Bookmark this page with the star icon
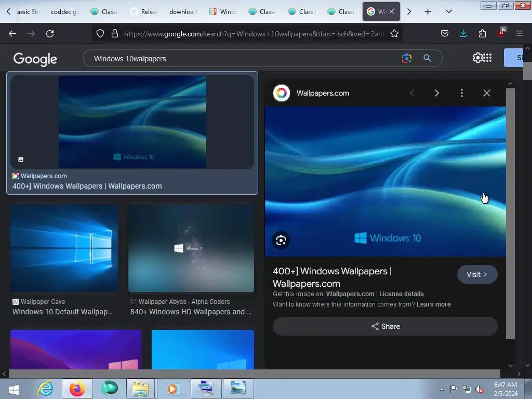Screen dimensions: 532x399 pos(394,34)
